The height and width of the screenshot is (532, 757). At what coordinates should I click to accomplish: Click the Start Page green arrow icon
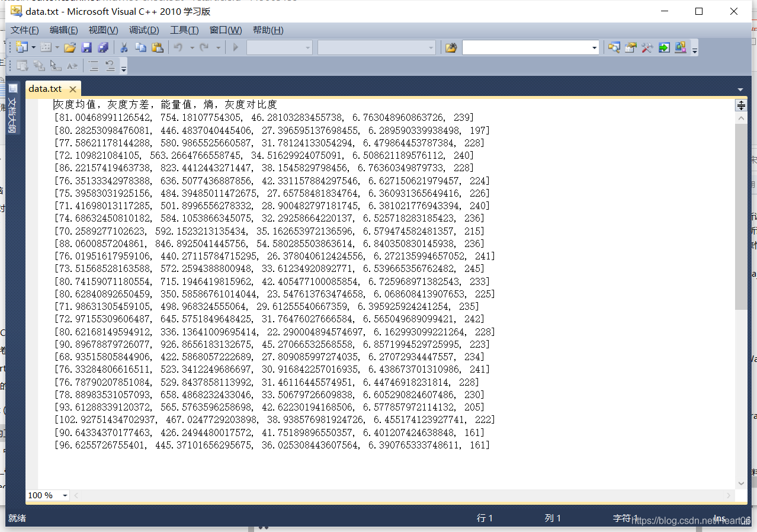tap(664, 47)
